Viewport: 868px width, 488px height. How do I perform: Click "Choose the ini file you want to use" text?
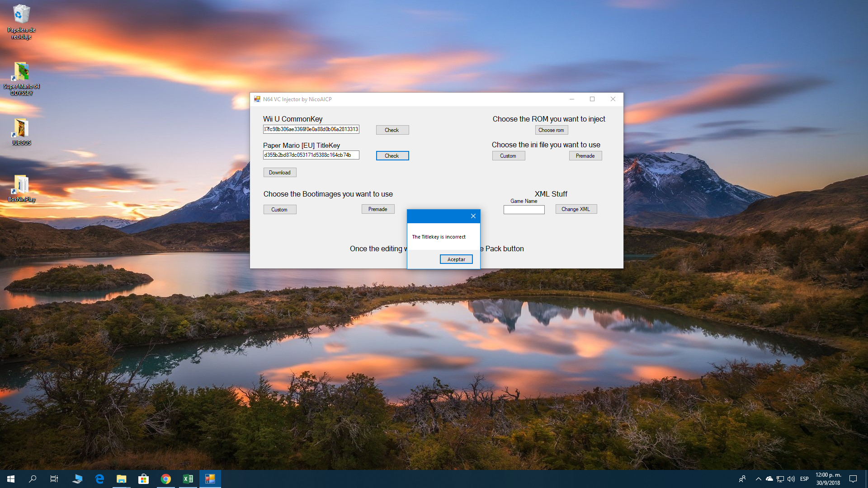(x=546, y=145)
